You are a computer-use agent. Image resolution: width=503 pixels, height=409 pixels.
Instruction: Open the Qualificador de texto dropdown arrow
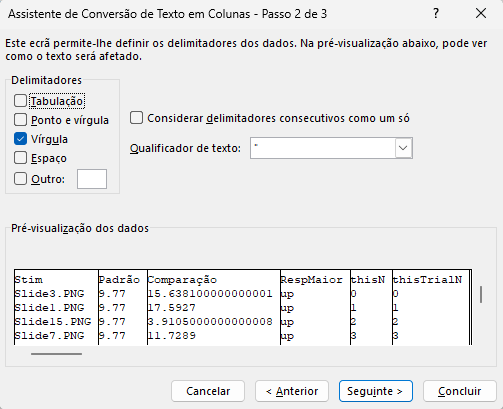pos(403,148)
